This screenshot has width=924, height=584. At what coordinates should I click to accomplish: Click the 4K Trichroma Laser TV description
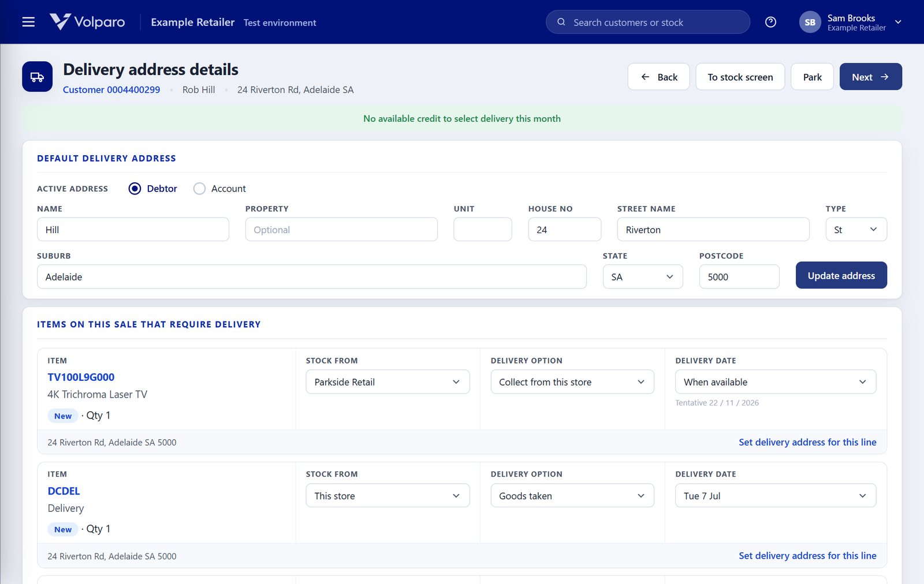coord(98,395)
